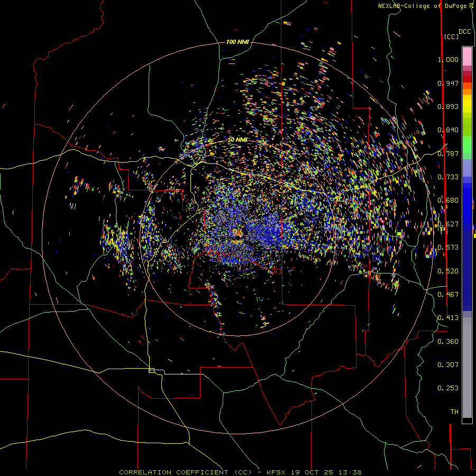
Task: Click the bright orange-red radar center core
Action: click(237, 233)
